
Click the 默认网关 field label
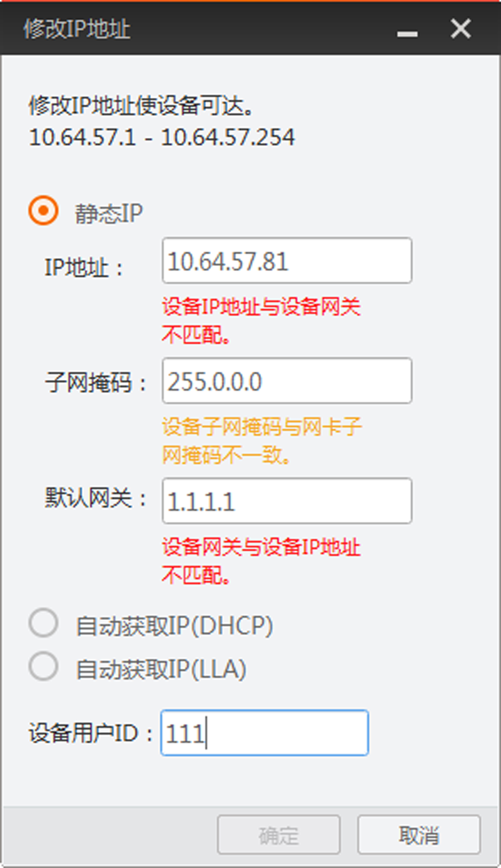[x=89, y=499]
